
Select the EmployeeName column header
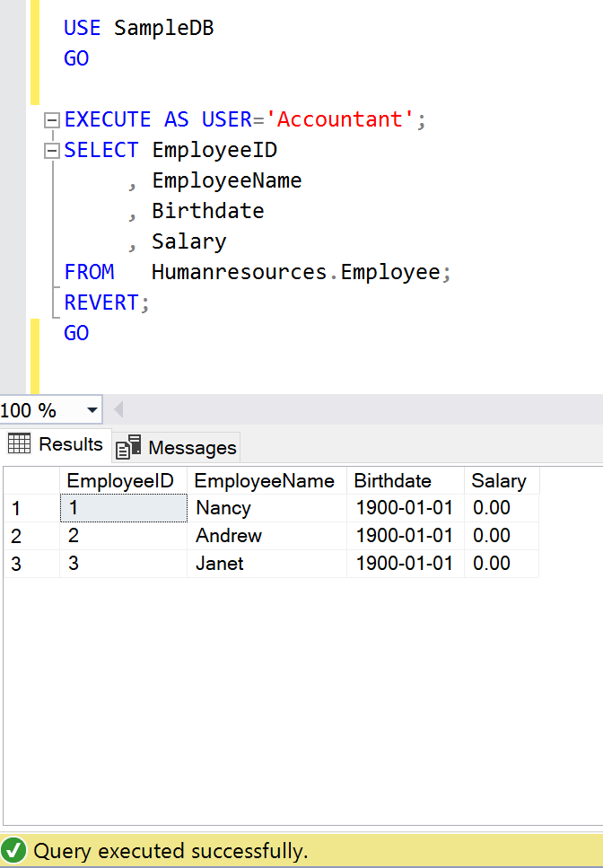tap(265, 480)
